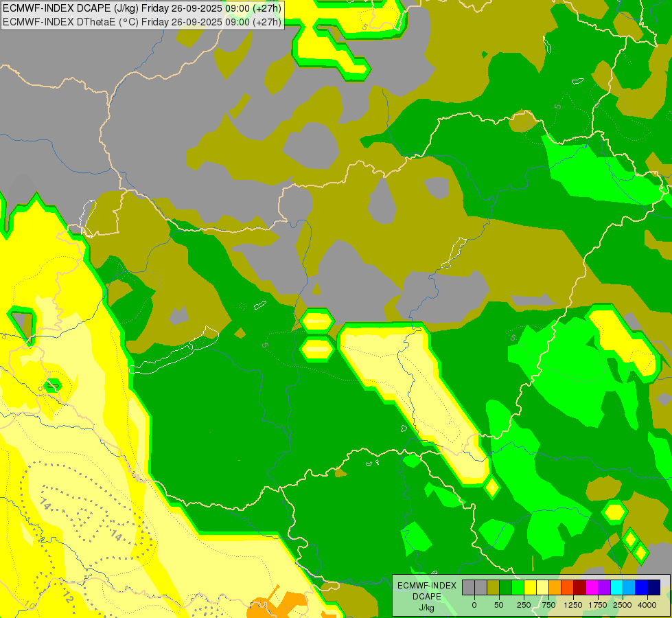The width and height of the screenshot is (672, 618).
Task: Select the purple legend swatch
Action: coord(605,588)
